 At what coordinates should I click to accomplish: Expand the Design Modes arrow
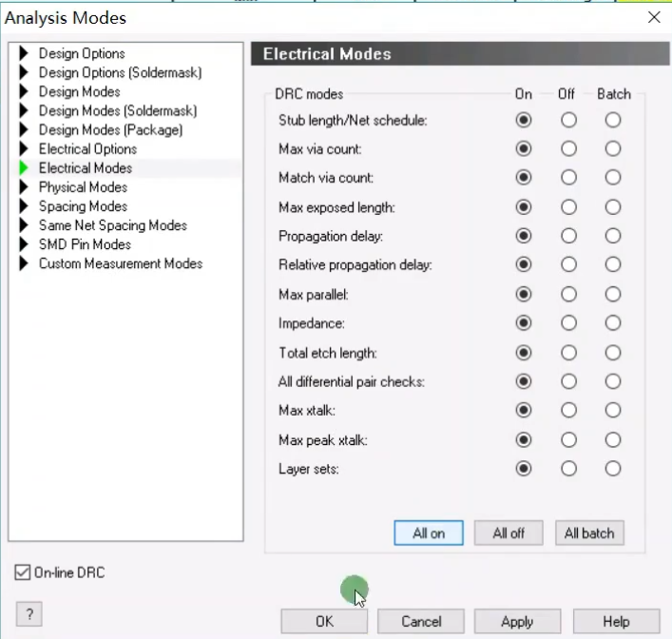[24, 91]
